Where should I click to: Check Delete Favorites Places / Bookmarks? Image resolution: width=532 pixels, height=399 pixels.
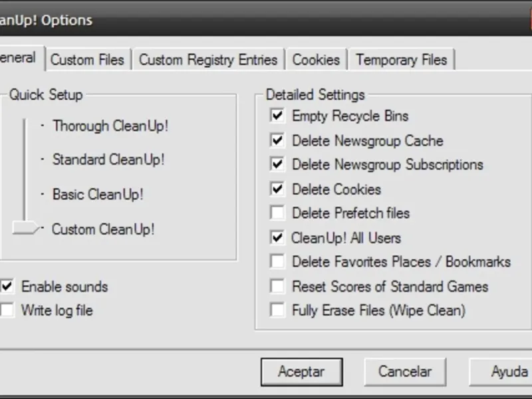click(x=277, y=261)
